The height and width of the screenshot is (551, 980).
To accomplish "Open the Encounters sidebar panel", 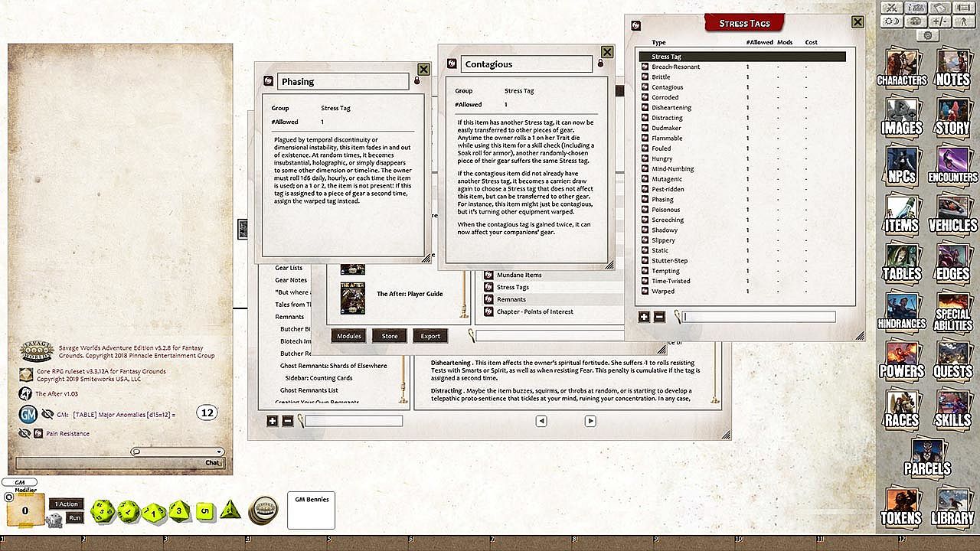I will [952, 165].
